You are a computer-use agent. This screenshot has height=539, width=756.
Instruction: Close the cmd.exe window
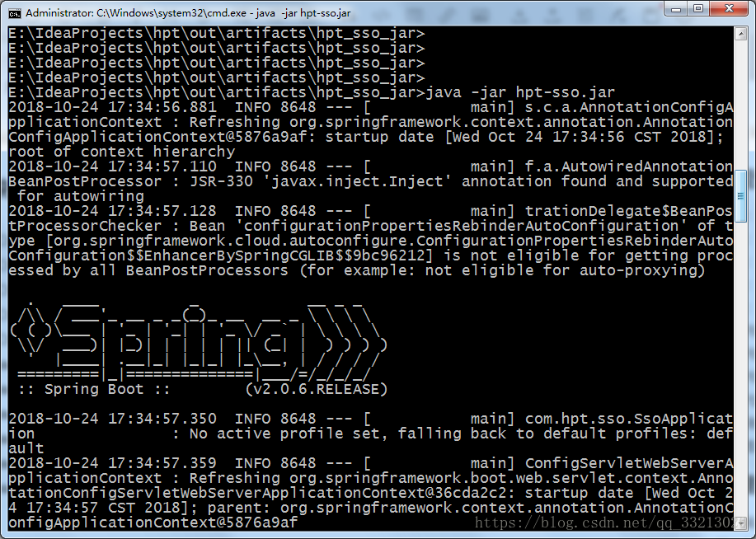[x=729, y=9]
